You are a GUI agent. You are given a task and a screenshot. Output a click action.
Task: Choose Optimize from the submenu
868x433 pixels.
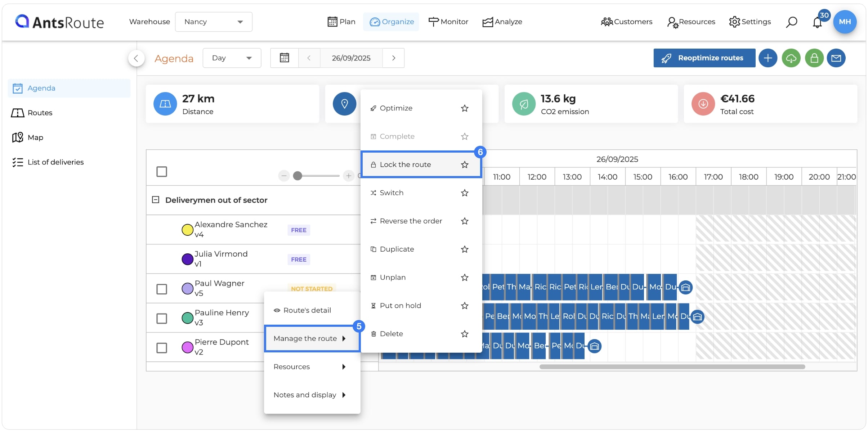[421, 108]
